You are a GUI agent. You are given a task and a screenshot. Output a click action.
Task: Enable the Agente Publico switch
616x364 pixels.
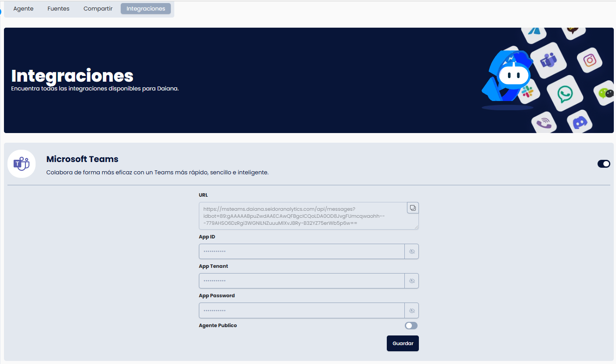pos(411,325)
